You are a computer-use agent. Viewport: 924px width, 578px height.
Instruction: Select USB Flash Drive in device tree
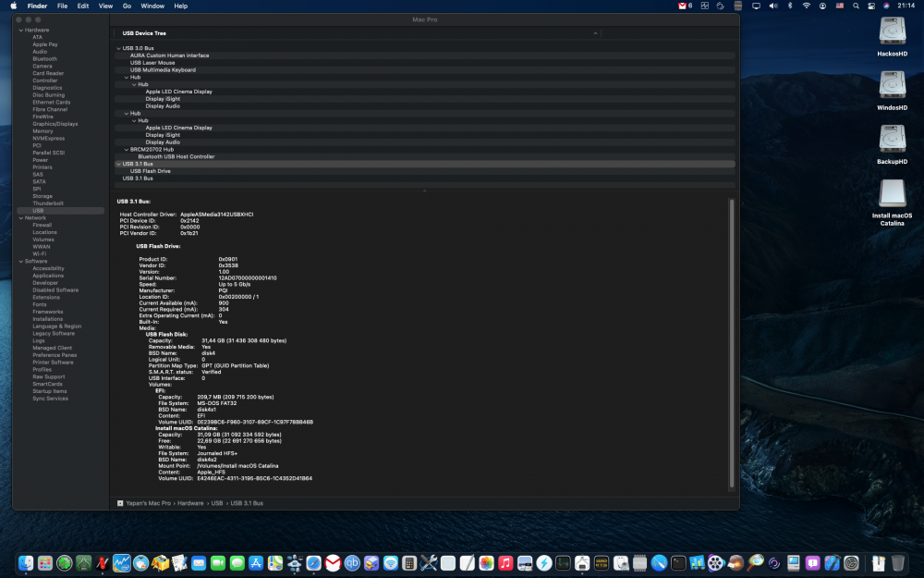click(425, 171)
